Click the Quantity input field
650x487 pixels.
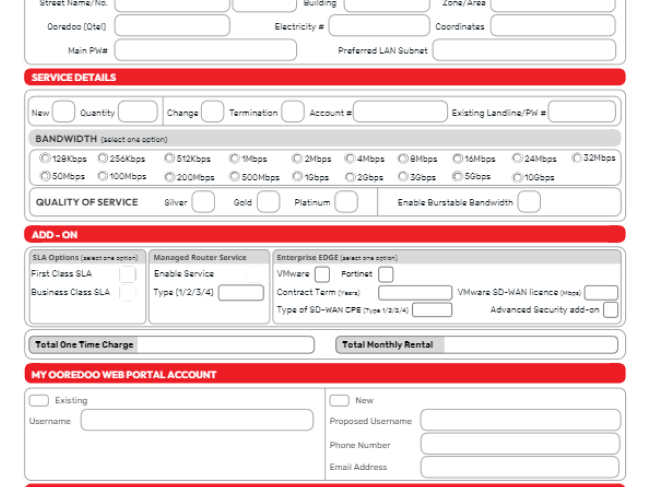pos(138,111)
